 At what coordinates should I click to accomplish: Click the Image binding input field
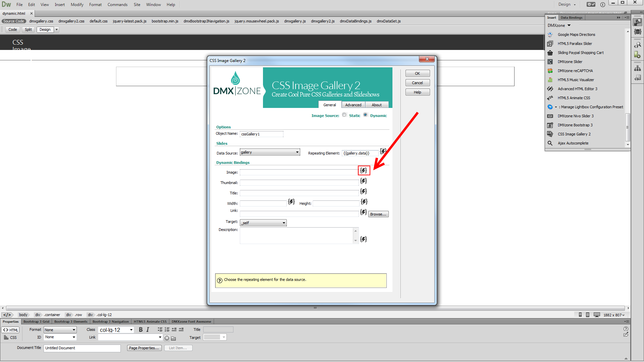click(299, 172)
